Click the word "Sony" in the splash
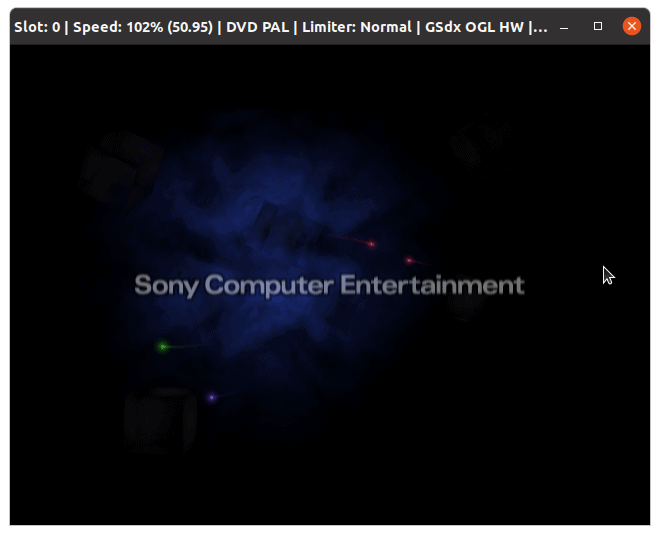The height and width of the screenshot is (535, 660). (x=166, y=285)
